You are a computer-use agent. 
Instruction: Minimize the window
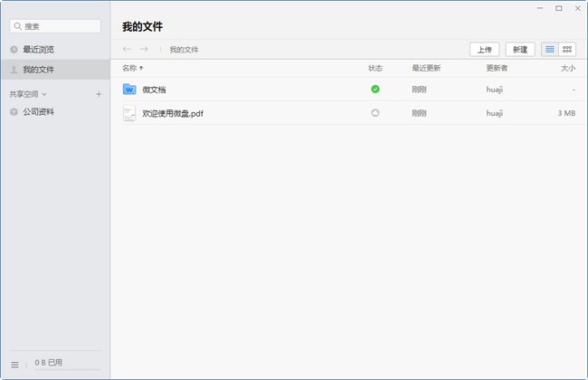[x=540, y=8]
